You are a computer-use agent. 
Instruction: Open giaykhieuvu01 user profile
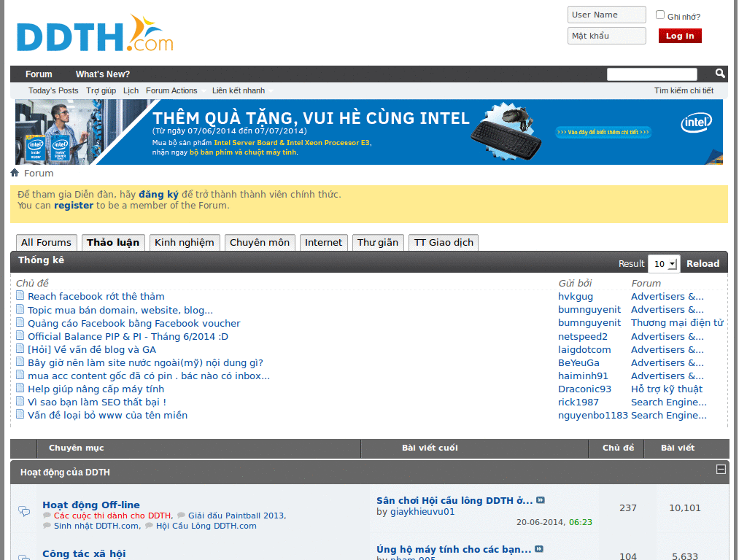422,512
